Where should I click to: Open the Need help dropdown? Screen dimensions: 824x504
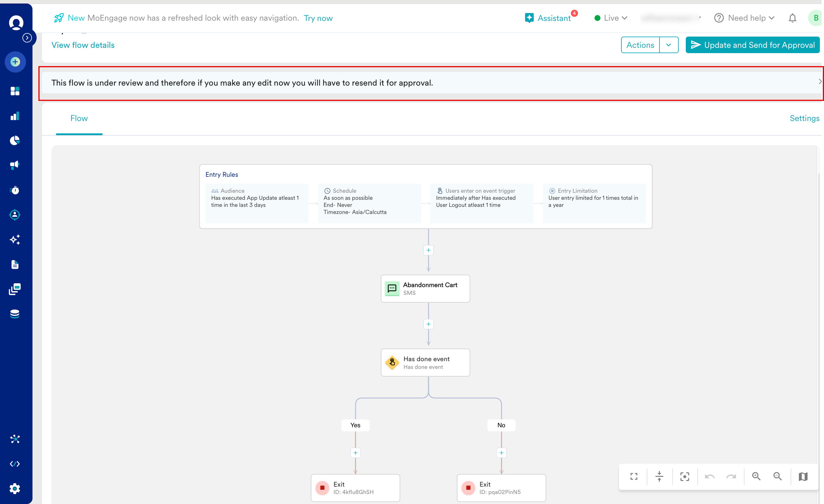(745, 18)
